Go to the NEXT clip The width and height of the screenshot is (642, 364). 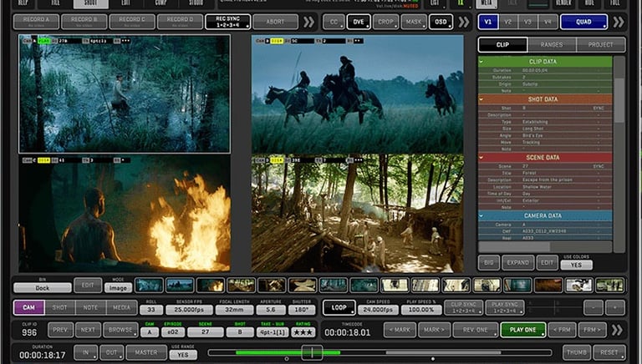point(88,330)
